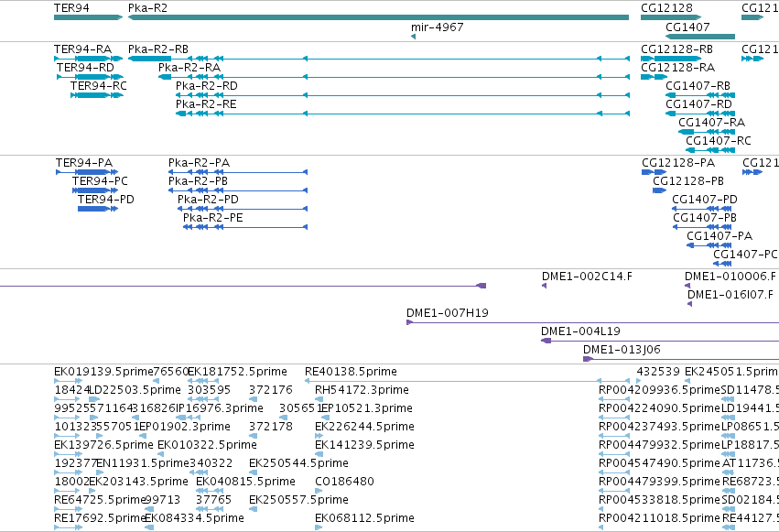Select protein TER94-PA
The width and height of the screenshot is (779, 532).
[x=87, y=172]
